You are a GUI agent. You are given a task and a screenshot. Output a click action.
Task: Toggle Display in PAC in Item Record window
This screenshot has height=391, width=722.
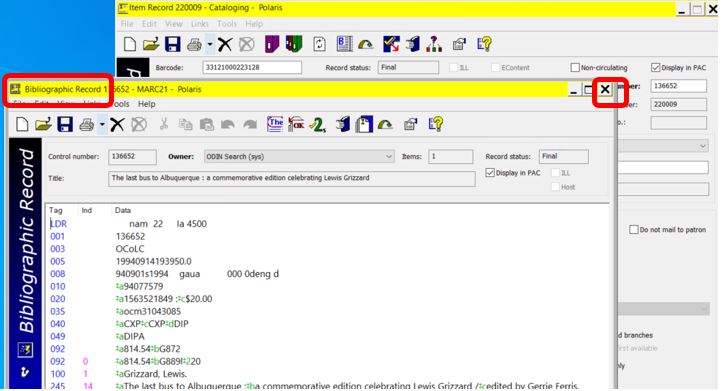[656, 68]
